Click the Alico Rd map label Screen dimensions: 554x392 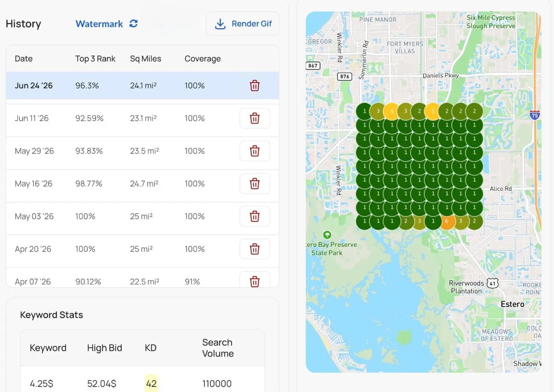coord(501,188)
